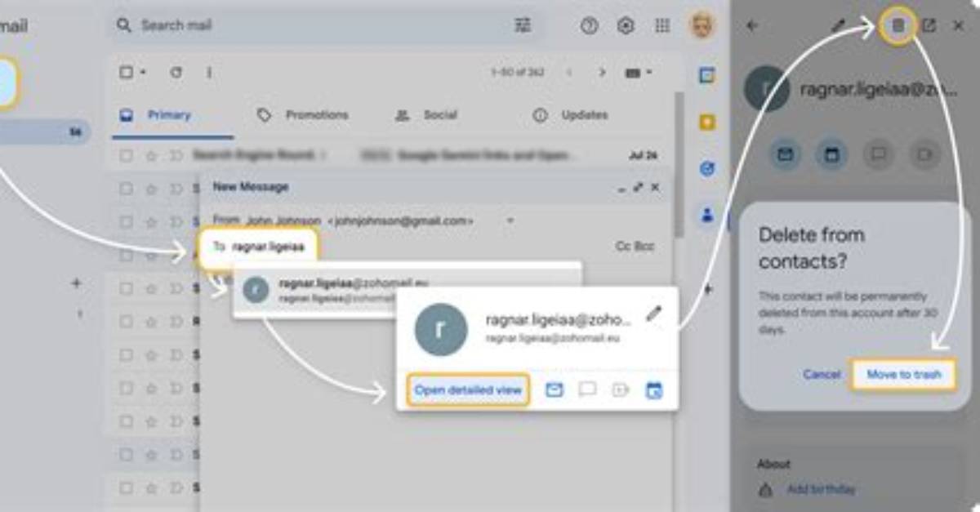
Task: Open the three-dot More menu above inbox
Action: (209, 73)
